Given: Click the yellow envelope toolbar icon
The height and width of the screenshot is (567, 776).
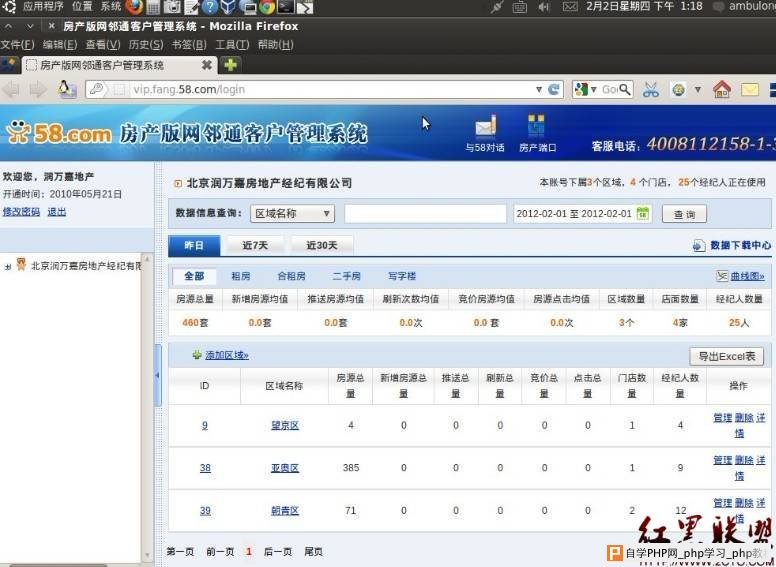Looking at the screenshot, I should (x=750, y=90).
